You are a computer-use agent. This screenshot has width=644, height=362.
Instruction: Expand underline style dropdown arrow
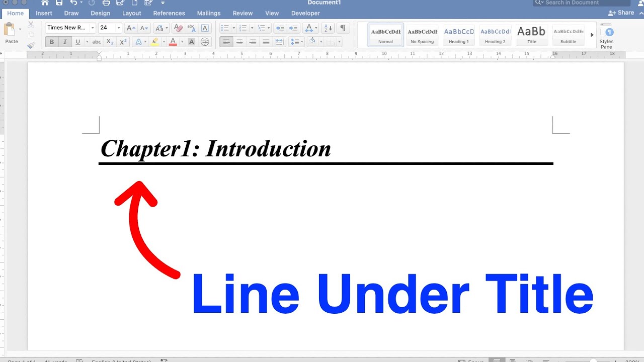87,42
